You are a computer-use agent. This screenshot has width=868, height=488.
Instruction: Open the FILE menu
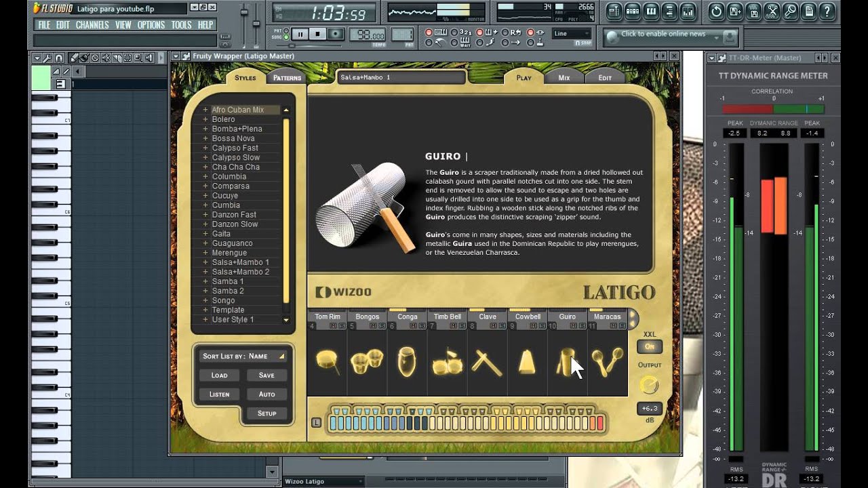tap(44, 25)
